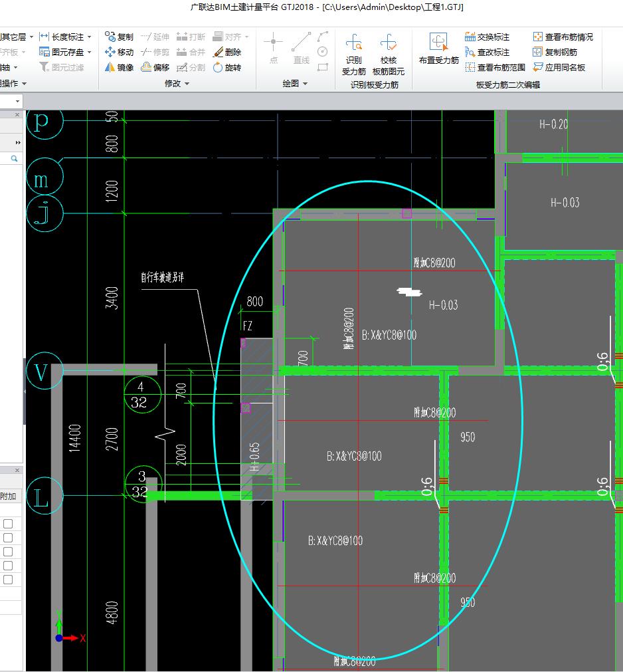Select the 镜像 (mirror) tool
The width and height of the screenshot is (623, 672).
pos(119,67)
